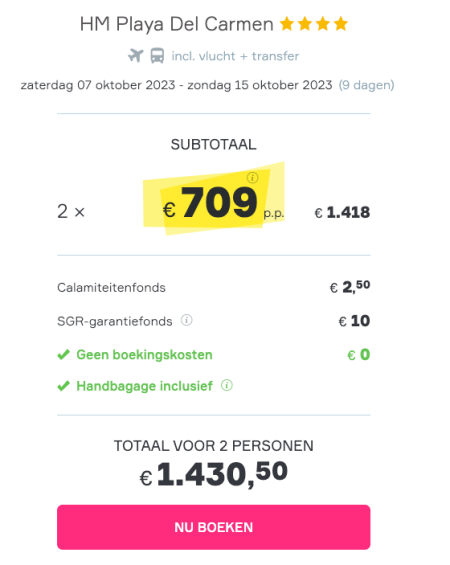The width and height of the screenshot is (450, 565).
Task: Click the € 1.418 subtotal amount
Action: tap(342, 212)
